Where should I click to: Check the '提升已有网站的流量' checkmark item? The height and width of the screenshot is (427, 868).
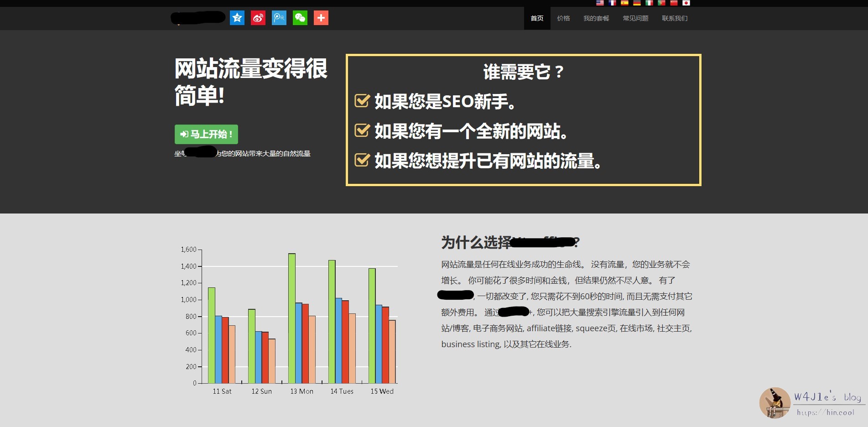click(362, 161)
